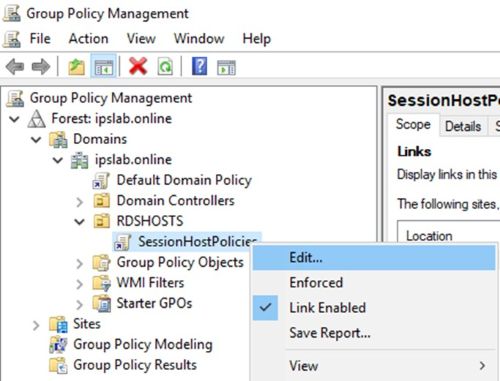Expand the WMI Filters node
Viewport: 500px width, 381px height.
pyautogui.click(x=79, y=284)
